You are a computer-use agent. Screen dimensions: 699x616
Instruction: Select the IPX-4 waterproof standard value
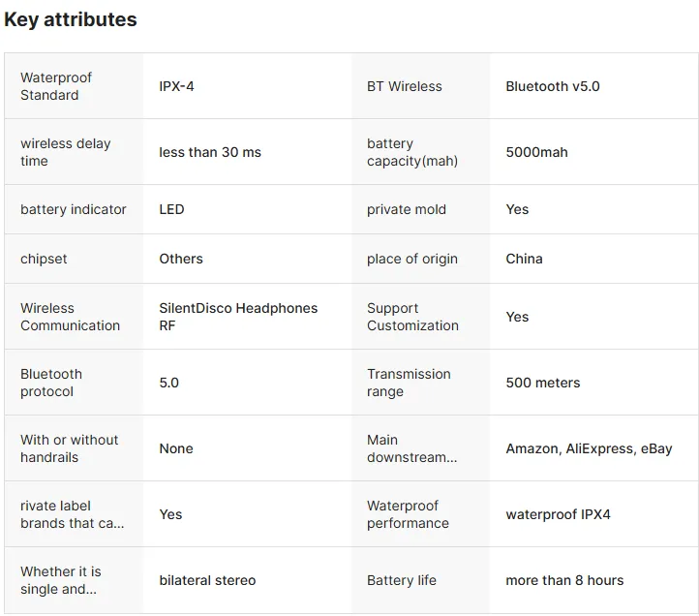tap(177, 86)
